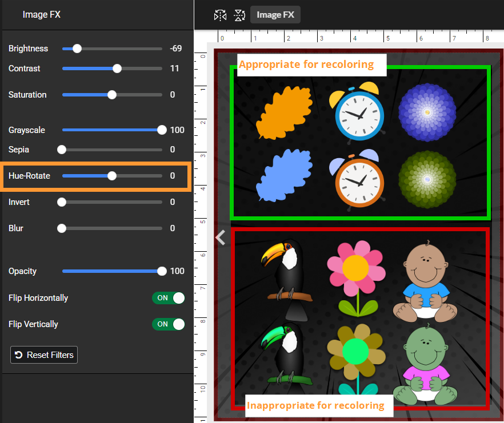Viewport: 504px width, 423px height.
Task: Toggle the Flip Vertically switch
Action: click(x=169, y=324)
